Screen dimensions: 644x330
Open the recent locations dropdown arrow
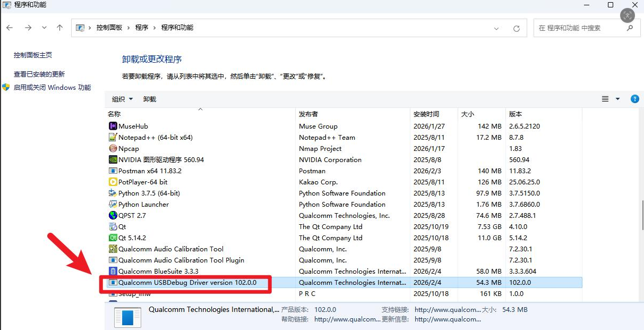tap(44, 28)
